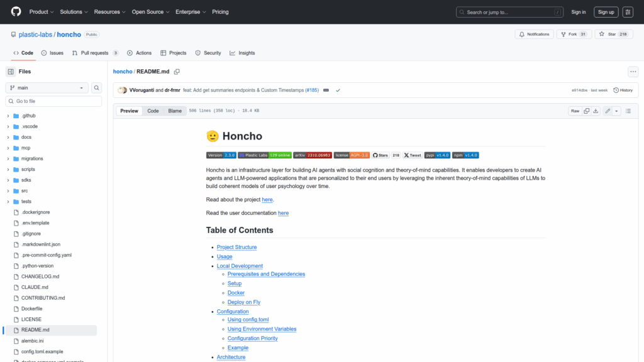Open the History of this file

pyautogui.click(x=623, y=90)
